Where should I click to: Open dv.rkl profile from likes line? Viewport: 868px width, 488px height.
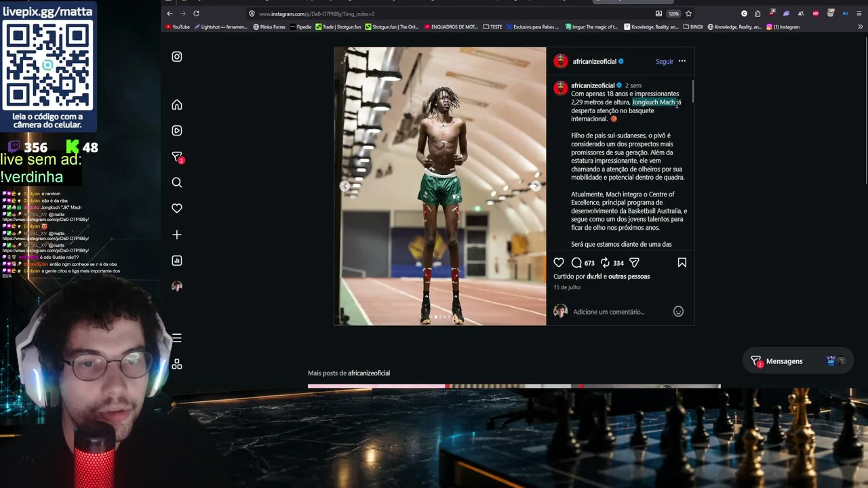pos(595,277)
